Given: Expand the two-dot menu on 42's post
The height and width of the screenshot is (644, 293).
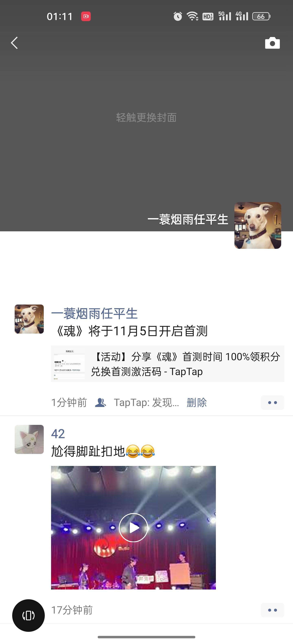Looking at the screenshot, I should click(272, 610).
